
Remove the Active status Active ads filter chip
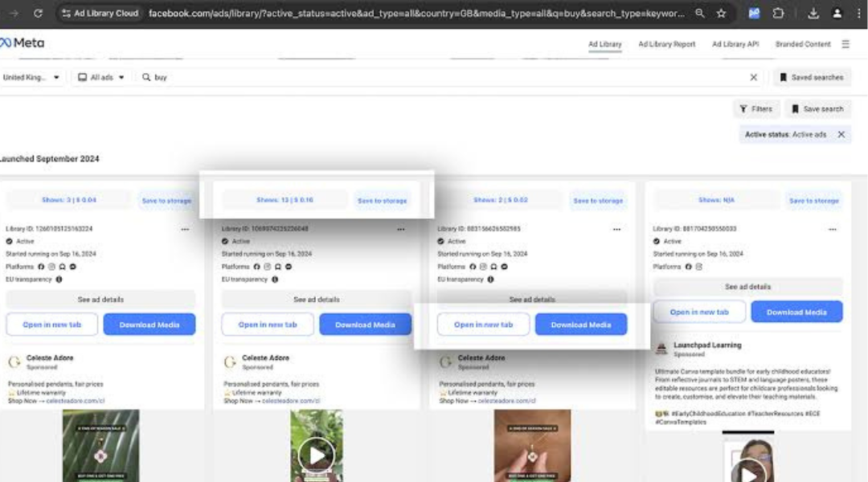(841, 134)
